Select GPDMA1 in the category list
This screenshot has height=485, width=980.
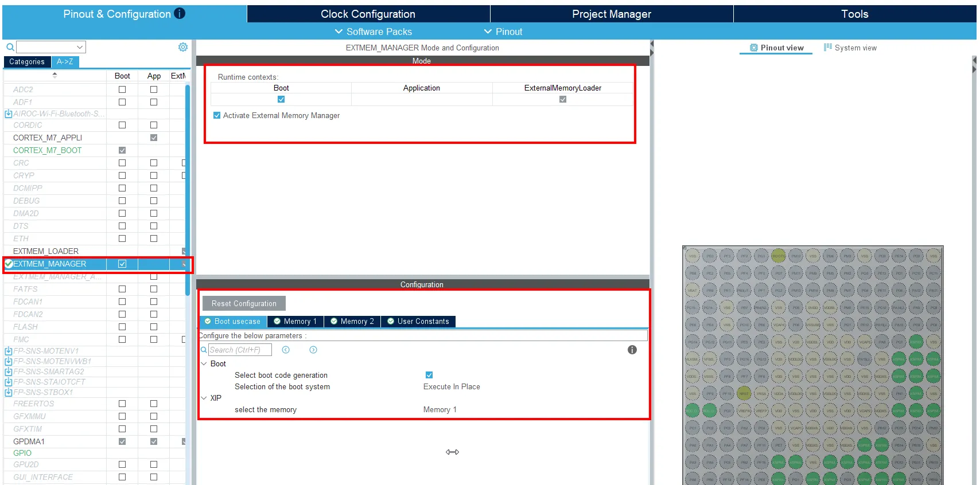pyautogui.click(x=29, y=441)
